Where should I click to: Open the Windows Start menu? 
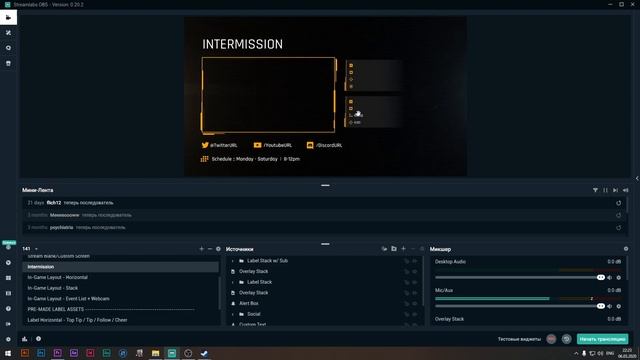pos(8,353)
